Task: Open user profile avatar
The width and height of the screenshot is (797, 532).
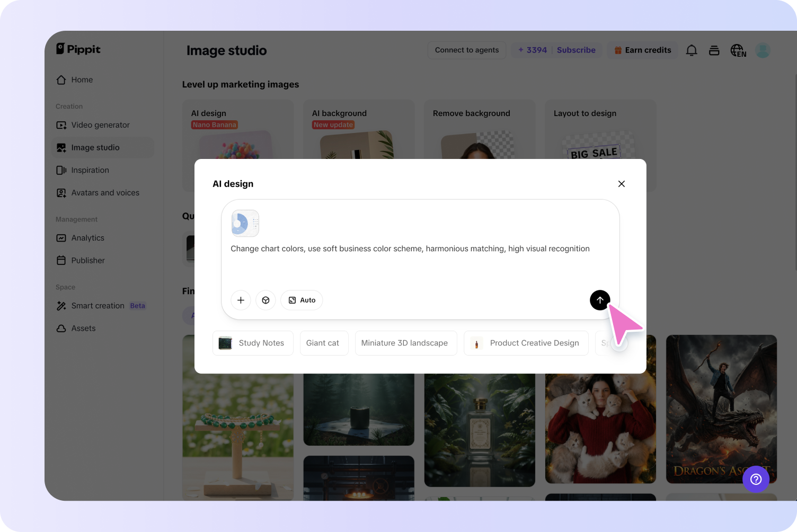Action: pyautogui.click(x=763, y=50)
